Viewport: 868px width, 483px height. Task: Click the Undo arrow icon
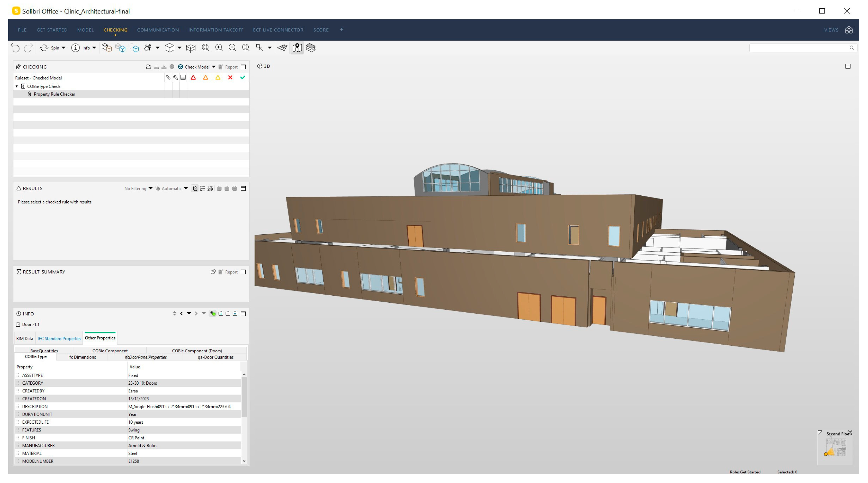tap(15, 48)
